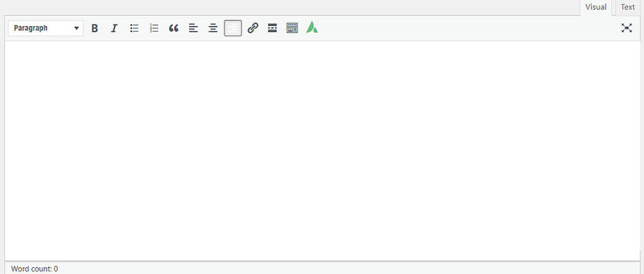Screen dimensions: 644x274
Task: Insert a Read More tag
Action: pyautogui.click(x=272, y=28)
